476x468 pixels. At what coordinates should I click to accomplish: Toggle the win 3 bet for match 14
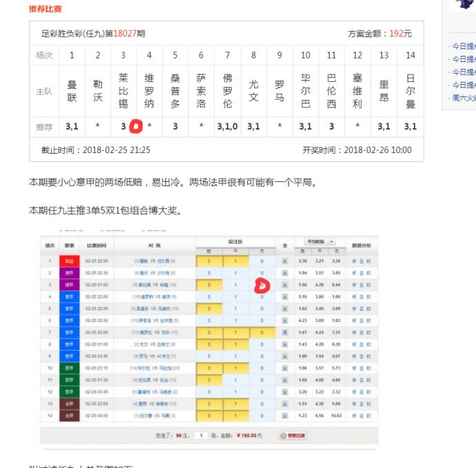point(209,416)
